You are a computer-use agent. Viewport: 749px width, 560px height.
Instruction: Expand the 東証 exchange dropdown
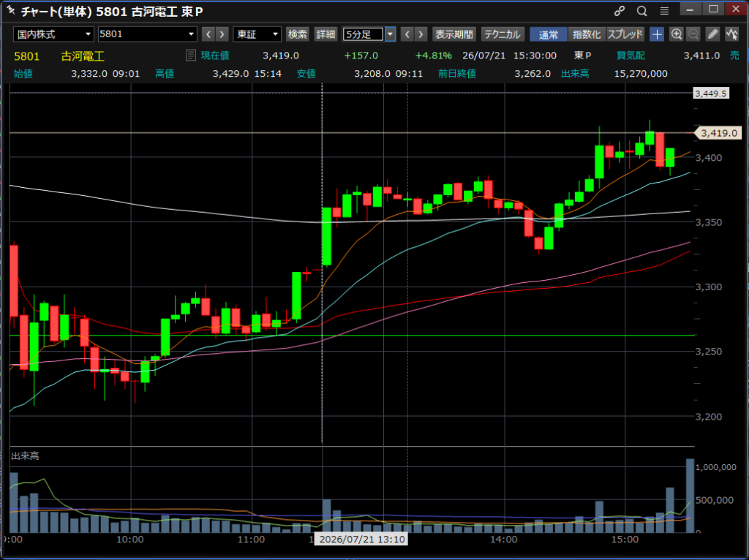257,34
